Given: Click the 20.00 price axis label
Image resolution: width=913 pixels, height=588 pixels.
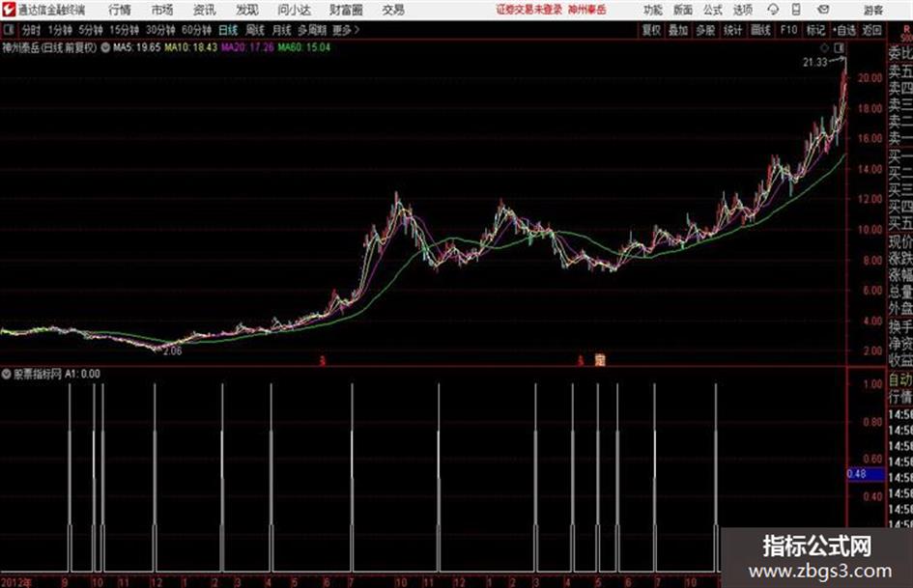Looking at the screenshot, I should click(x=870, y=77).
